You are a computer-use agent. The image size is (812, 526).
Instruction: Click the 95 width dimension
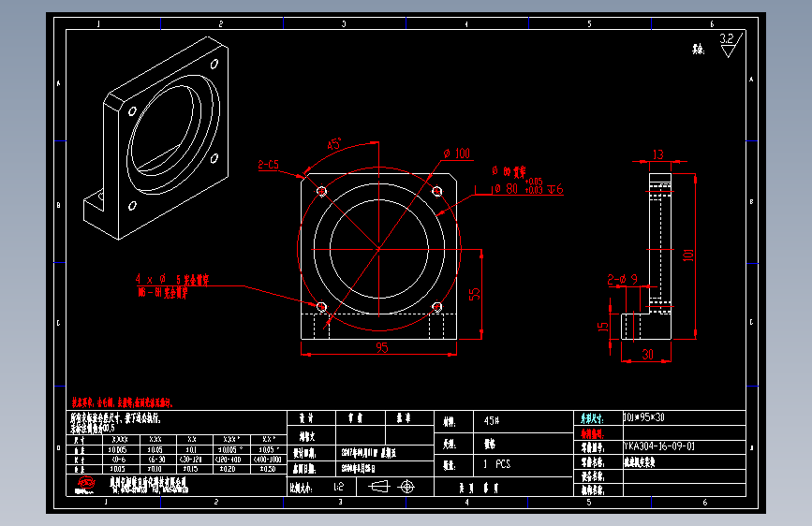382,348
